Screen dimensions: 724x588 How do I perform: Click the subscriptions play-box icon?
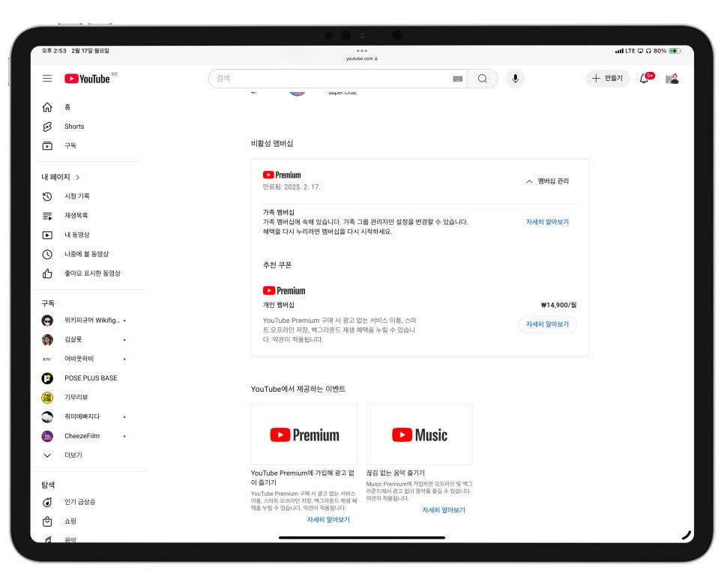click(x=47, y=146)
